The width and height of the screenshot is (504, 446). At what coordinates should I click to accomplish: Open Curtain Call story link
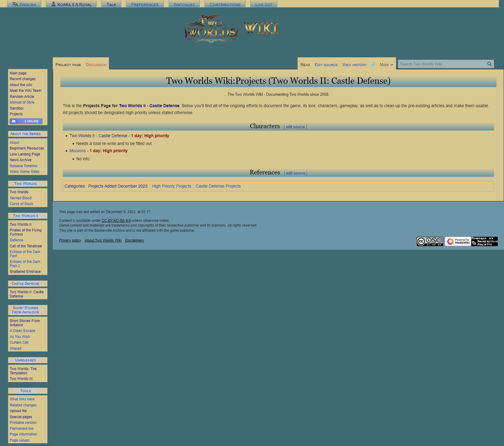19,342
